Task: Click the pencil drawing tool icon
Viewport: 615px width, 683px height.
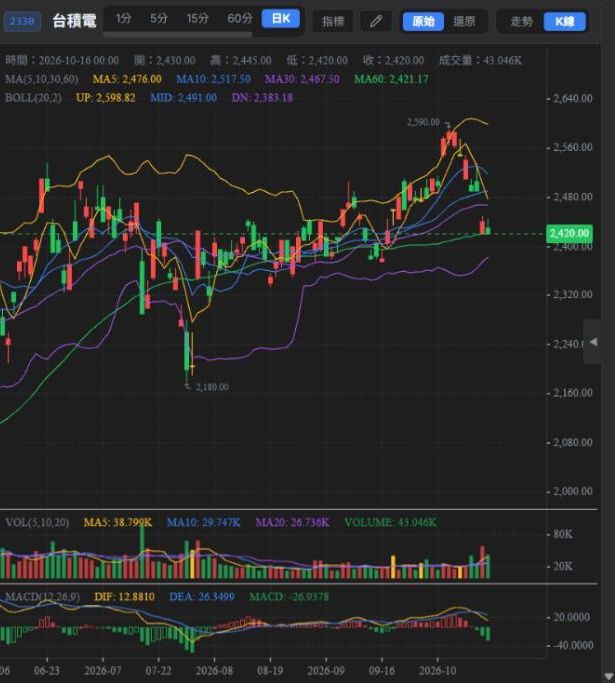Action: click(376, 21)
